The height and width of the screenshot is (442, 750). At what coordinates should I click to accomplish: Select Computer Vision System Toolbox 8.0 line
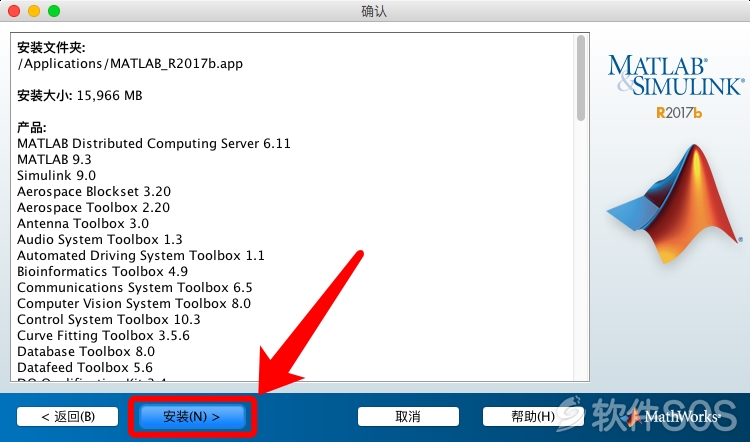[x=134, y=304]
